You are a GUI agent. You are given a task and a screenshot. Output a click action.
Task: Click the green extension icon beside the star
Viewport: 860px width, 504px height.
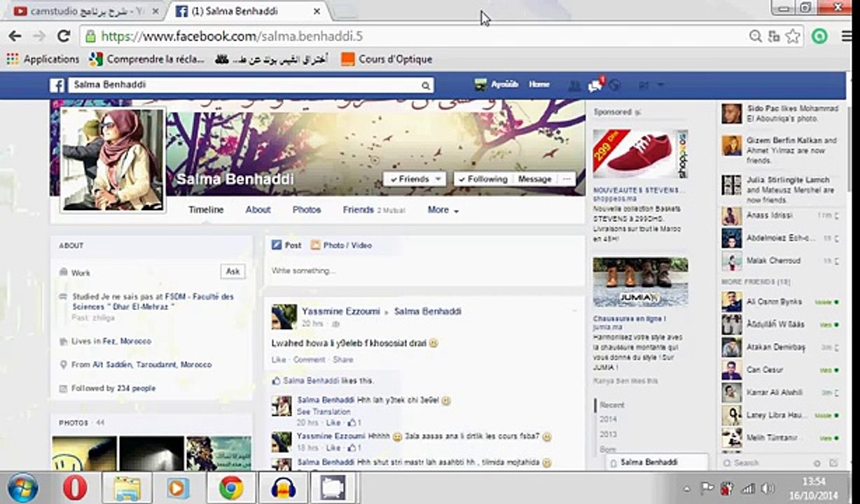[819, 36]
